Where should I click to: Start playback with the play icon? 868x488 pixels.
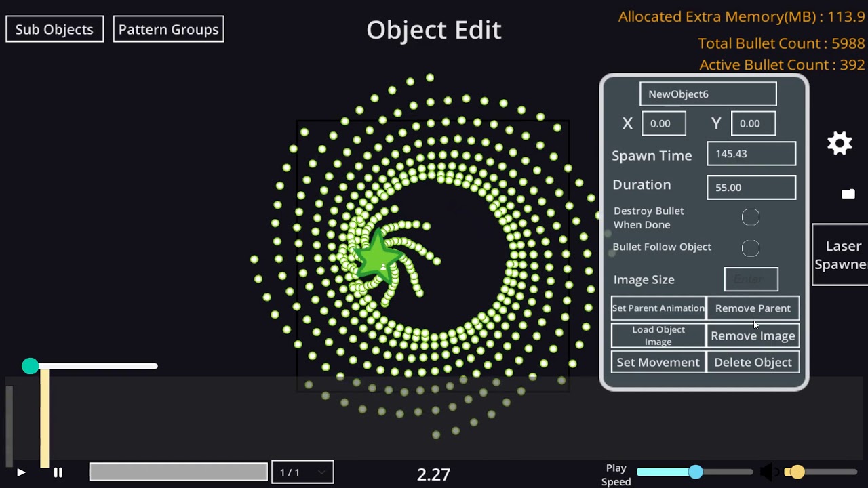pyautogui.click(x=21, y=472)
